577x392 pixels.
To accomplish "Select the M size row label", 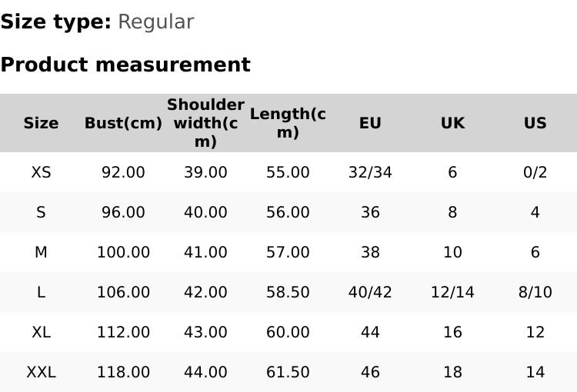I will coord(41,252).
